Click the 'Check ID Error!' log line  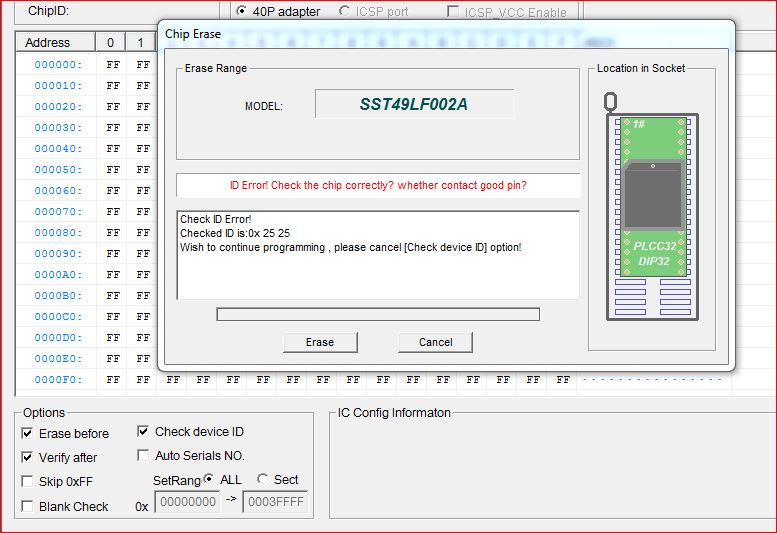pos(216,219)
